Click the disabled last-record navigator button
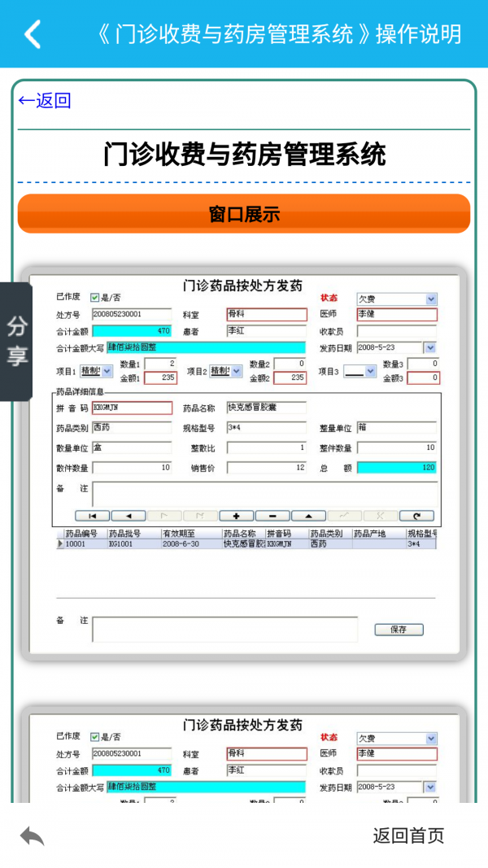The image size is (488, 868). 200,516
